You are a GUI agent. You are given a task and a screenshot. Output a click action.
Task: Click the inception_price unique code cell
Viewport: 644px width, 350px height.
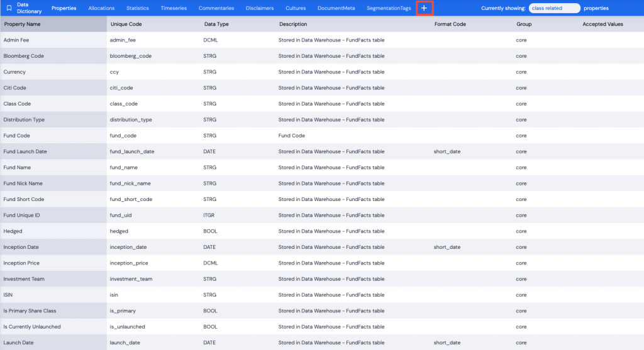pos(129,263)
